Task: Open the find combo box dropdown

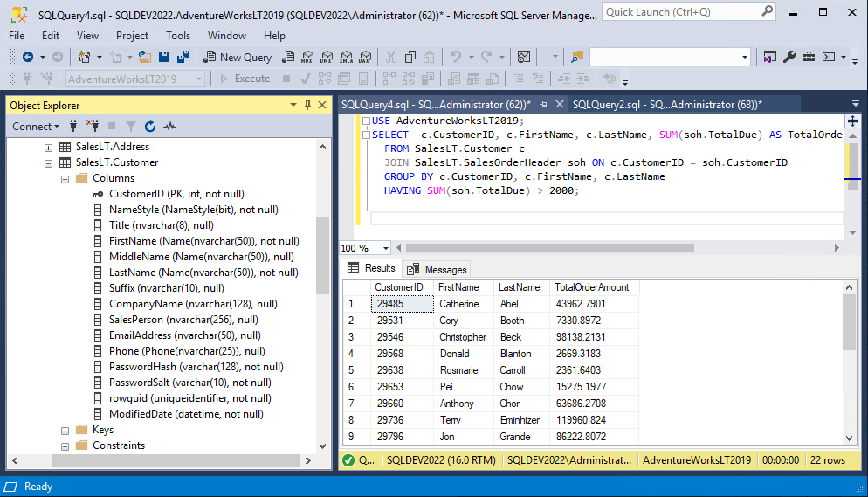Action: point(745,57)
